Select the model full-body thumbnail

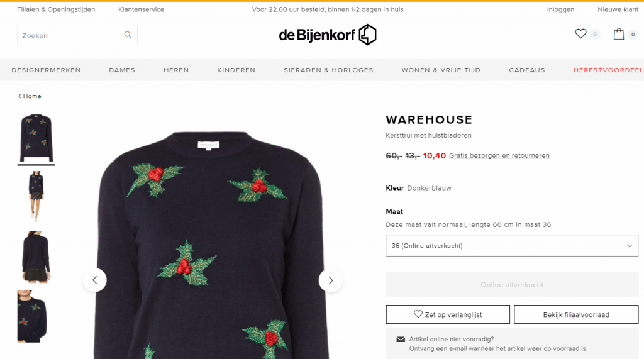point(36,196)
